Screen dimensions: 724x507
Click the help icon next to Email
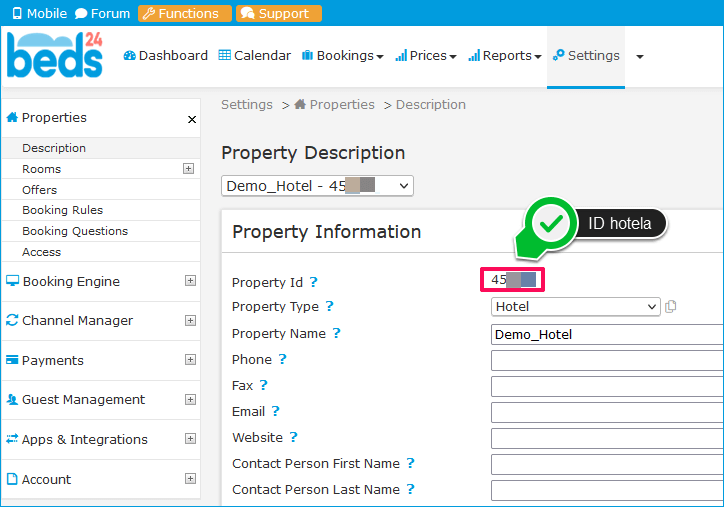click(275, 412)
